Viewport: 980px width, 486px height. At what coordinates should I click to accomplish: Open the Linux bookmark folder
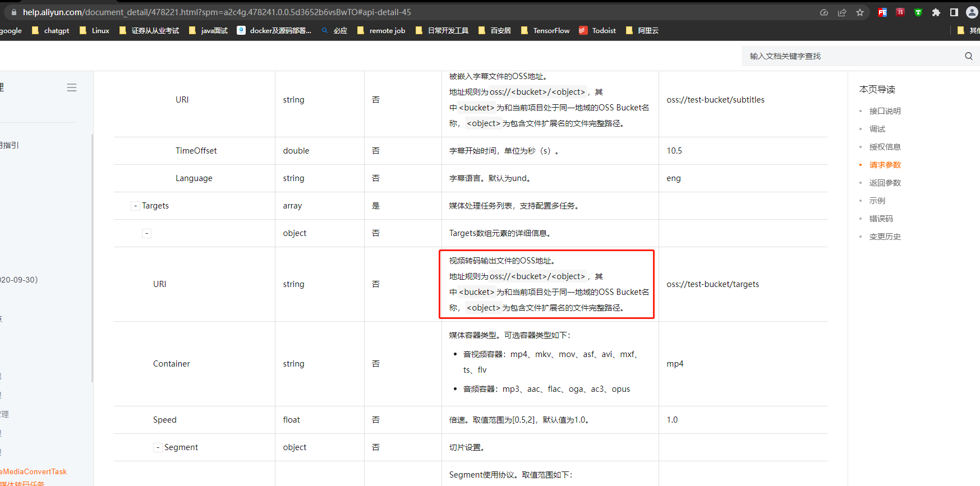[x=94, y=31]
